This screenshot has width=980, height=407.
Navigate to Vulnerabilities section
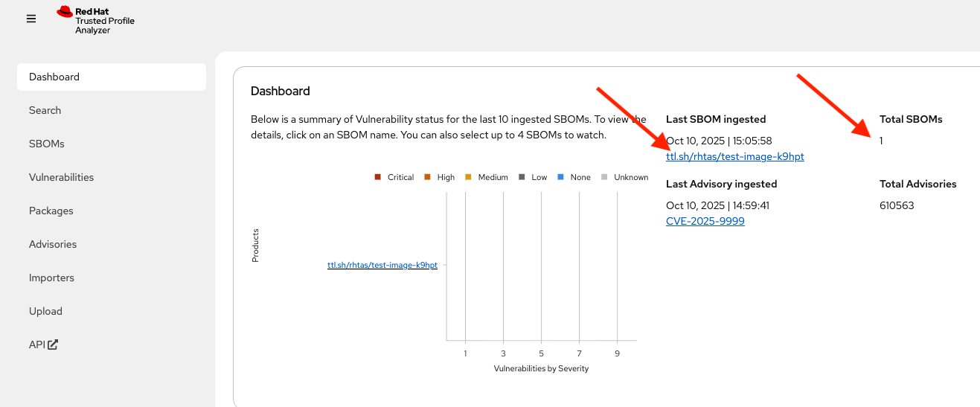click(x=61, y=177)
